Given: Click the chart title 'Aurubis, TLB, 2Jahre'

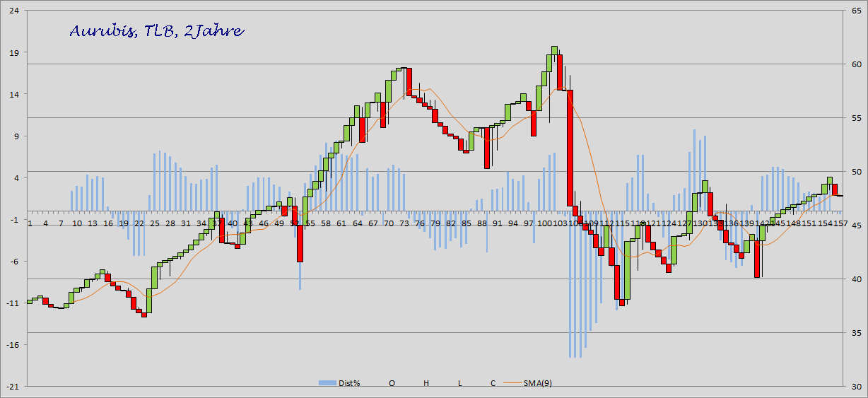Looking at the screenshot, I should 157,31.
